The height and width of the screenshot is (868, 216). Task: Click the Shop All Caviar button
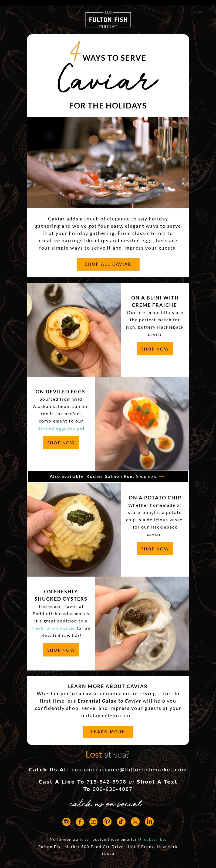pos(108,264)
